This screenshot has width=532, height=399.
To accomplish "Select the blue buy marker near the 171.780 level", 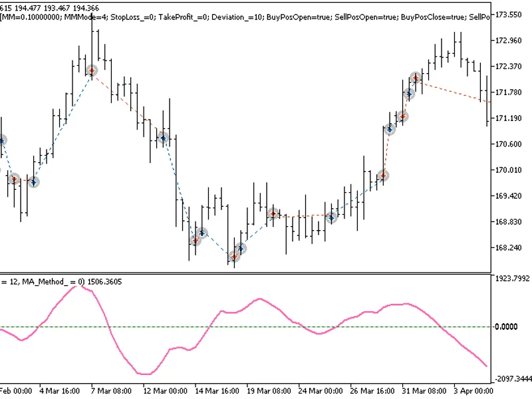I will (409, 94).
